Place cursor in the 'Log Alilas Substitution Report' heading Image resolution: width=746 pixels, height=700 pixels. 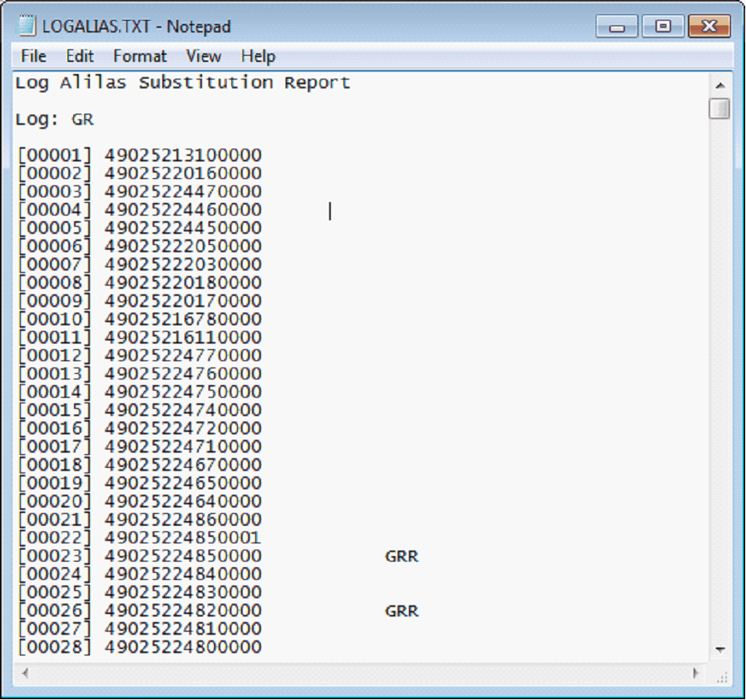pos(183,83)
